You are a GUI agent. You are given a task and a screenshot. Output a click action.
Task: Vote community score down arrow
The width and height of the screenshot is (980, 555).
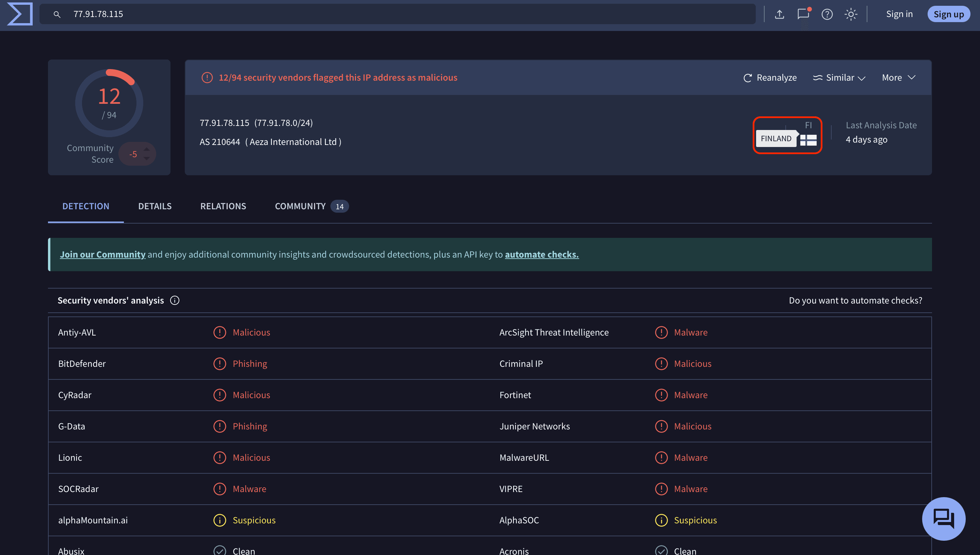(146, 159)
